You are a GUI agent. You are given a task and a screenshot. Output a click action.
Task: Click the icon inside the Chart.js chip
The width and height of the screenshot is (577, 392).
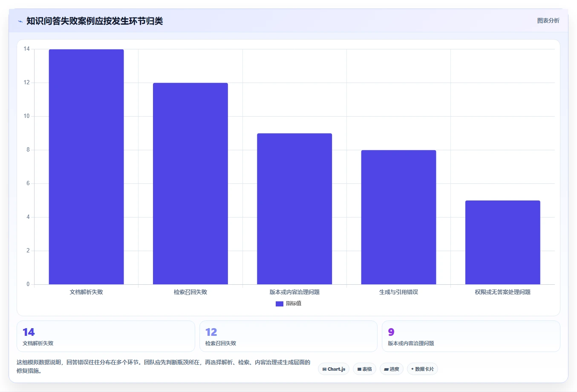pyautogui.click(x=324, y=369)
